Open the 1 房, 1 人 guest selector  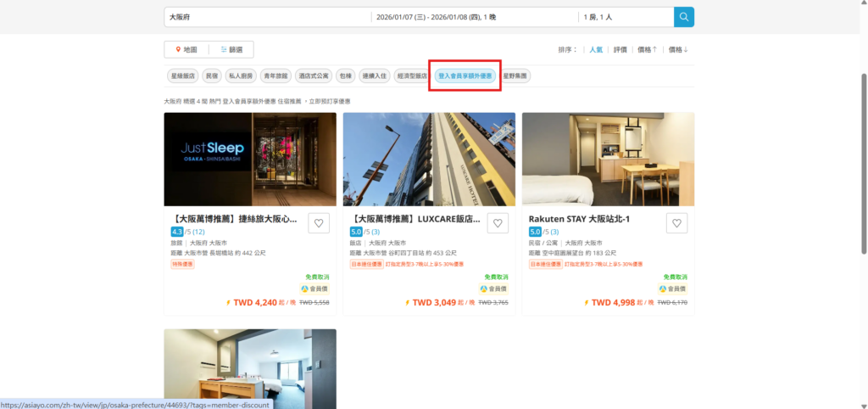point(626,17)
